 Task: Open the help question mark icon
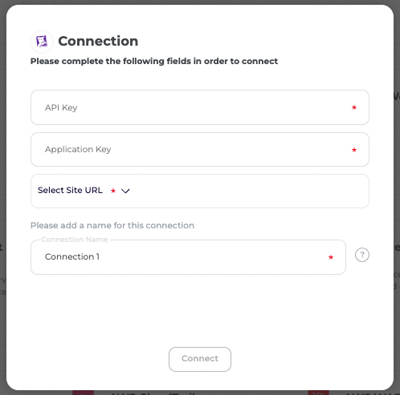(x=362, y=255)
